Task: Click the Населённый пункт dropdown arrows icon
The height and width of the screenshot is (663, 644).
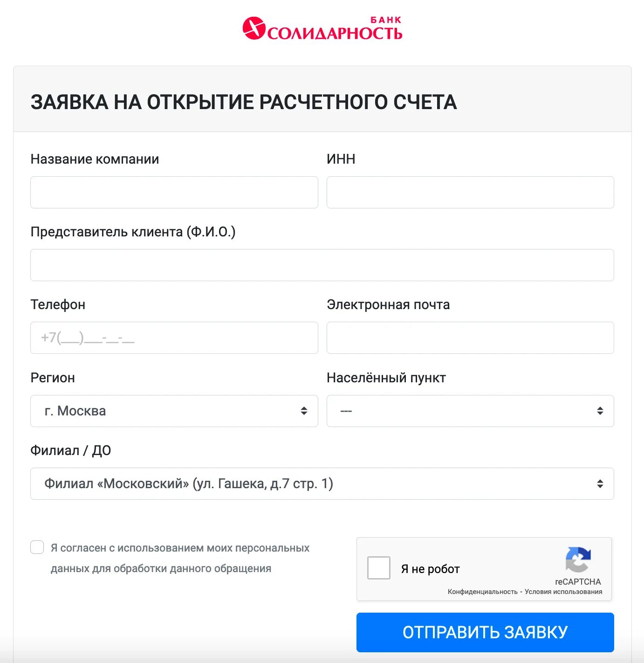Action: click(600, 411)
